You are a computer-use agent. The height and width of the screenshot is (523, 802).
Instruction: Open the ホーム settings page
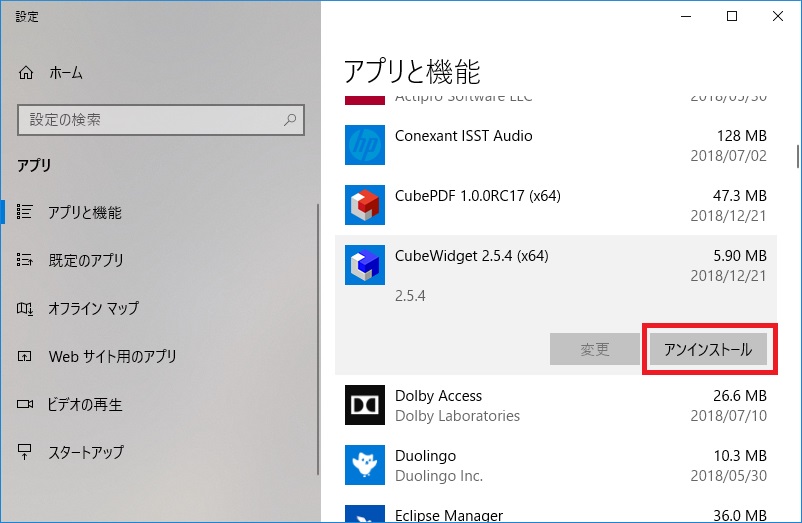pos(65,73)
